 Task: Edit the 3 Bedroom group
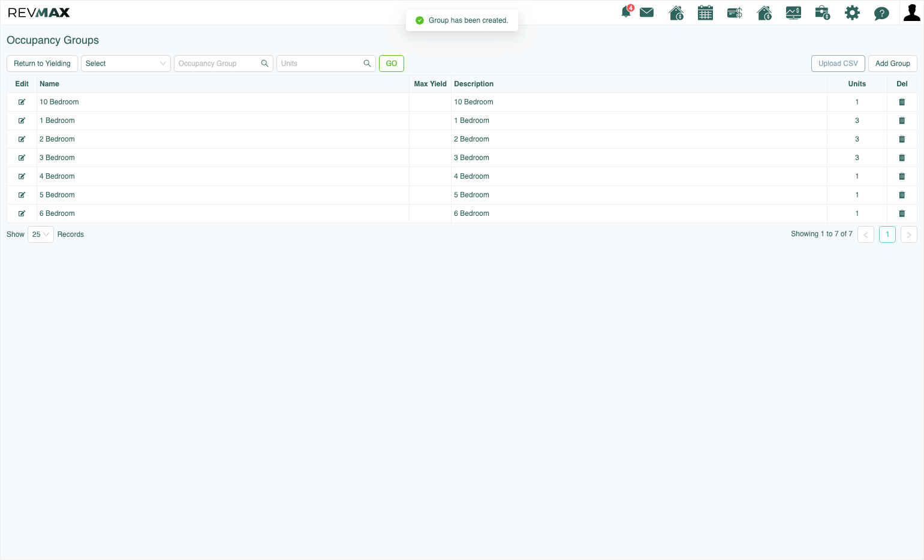22,158
